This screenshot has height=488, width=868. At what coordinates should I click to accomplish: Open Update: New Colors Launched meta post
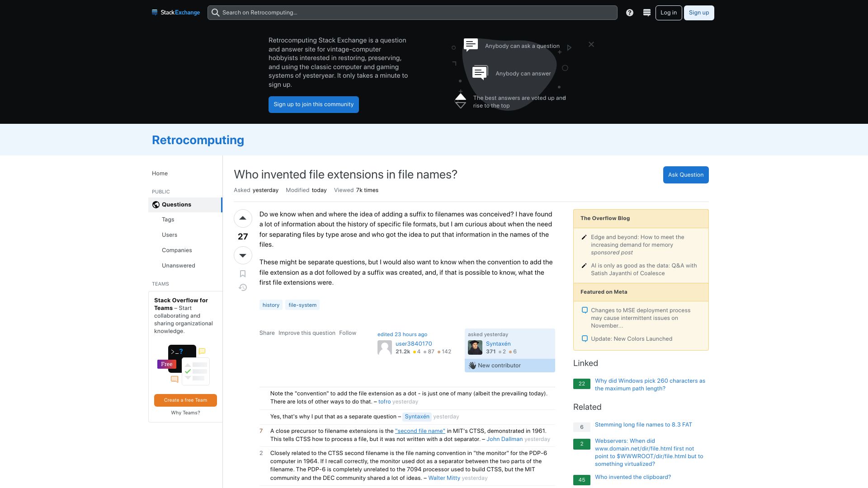[x=632, y=339]
